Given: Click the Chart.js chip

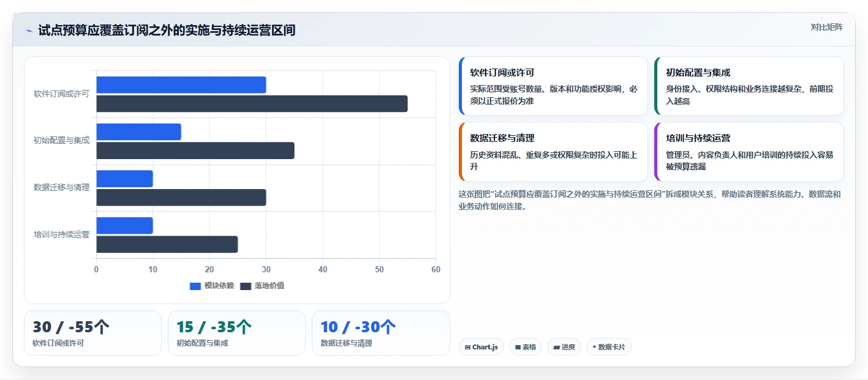Looking at the screenshot, I should click(481, 347).
